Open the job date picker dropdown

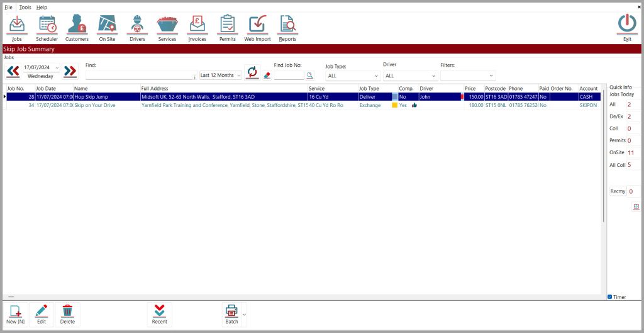tap(57, 67)
